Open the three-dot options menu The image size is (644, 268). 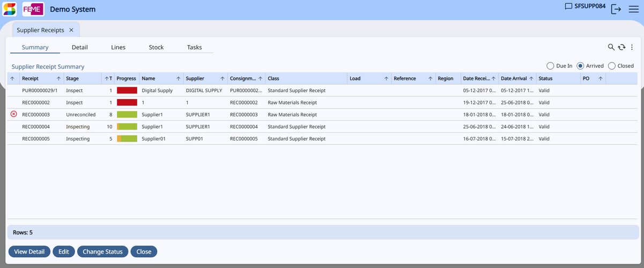[x=632, y=47]
